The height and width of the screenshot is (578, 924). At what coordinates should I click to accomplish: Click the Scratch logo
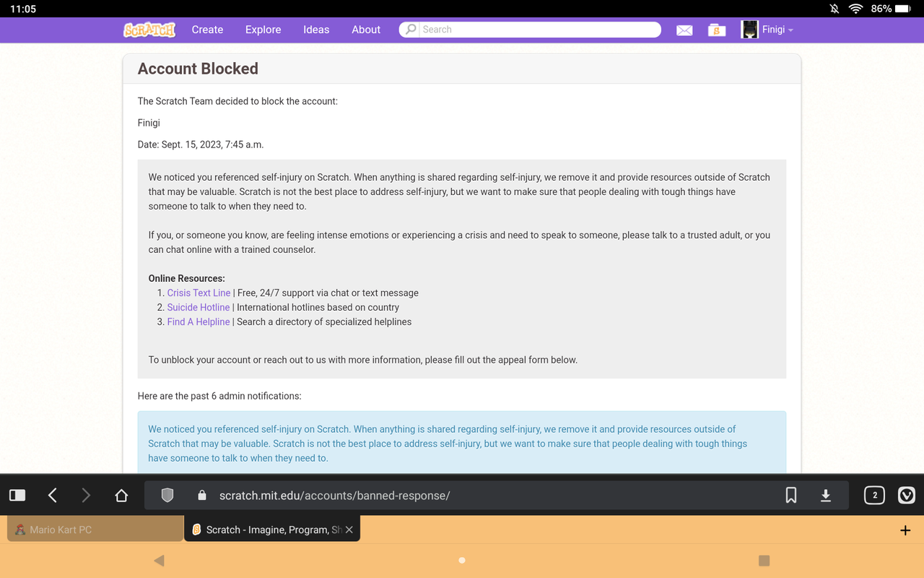tap(149, 30)
